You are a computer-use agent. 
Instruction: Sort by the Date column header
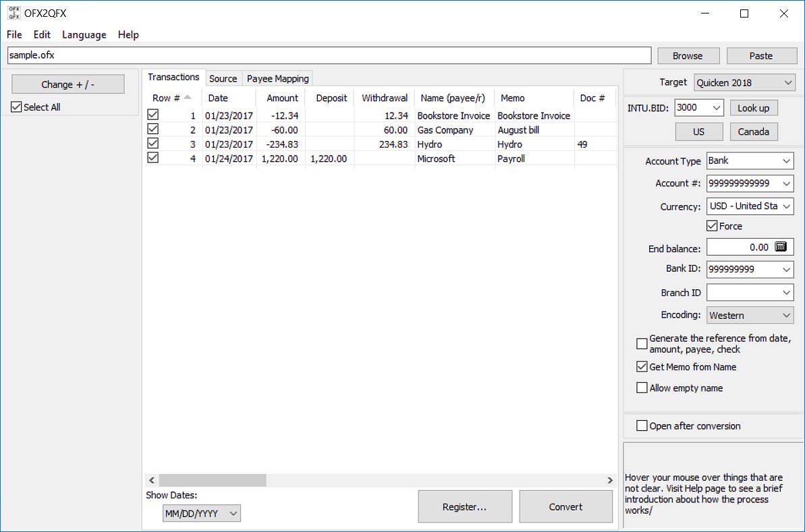click(x=229, y=98)
